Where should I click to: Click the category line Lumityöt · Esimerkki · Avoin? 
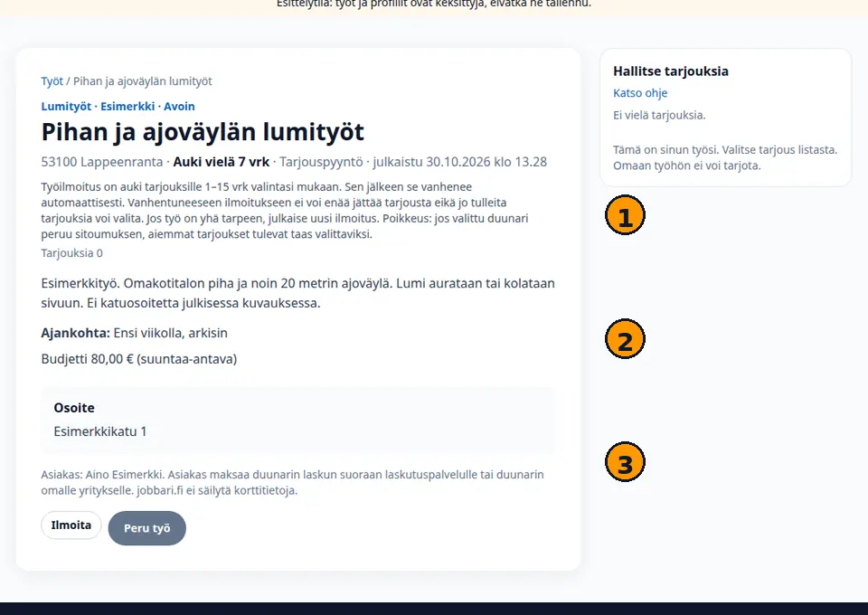[118, 107]
